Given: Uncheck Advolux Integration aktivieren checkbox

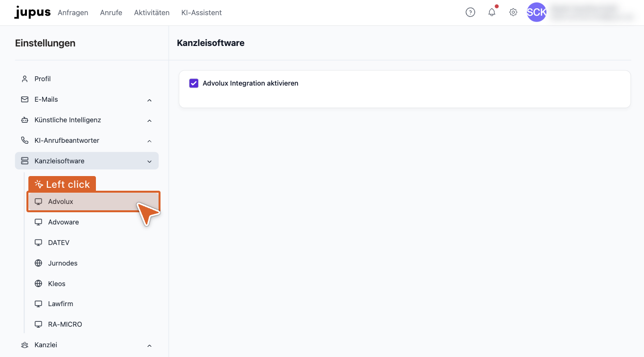Looking at the screenshot, I should [x=194, y=83].
